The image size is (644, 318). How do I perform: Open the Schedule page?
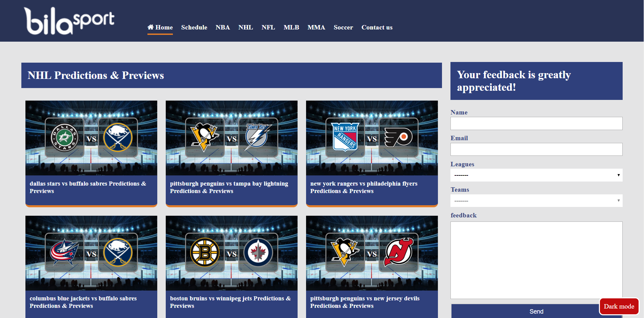pos(194,27)
